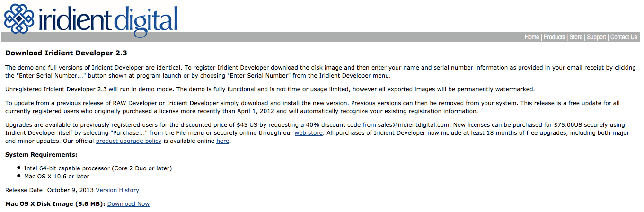Open the Products navigation link
The image size is (644, 212).
pyautogui.click(x=554, y=37)
